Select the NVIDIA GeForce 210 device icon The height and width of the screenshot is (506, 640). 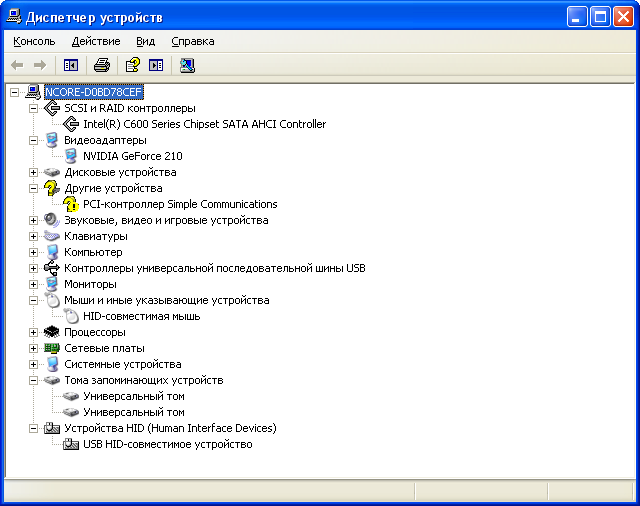pos(71,156)
